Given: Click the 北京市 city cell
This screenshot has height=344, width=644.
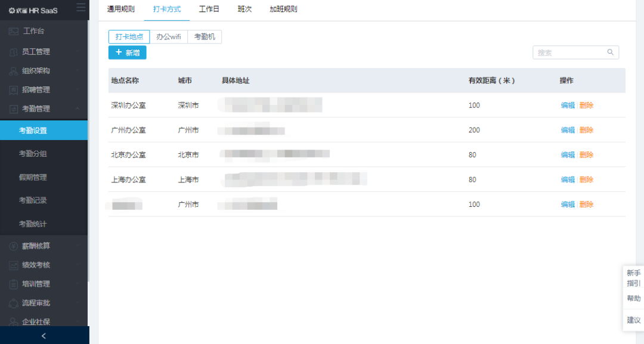Looking at the screenshot, I should [188, 155].
